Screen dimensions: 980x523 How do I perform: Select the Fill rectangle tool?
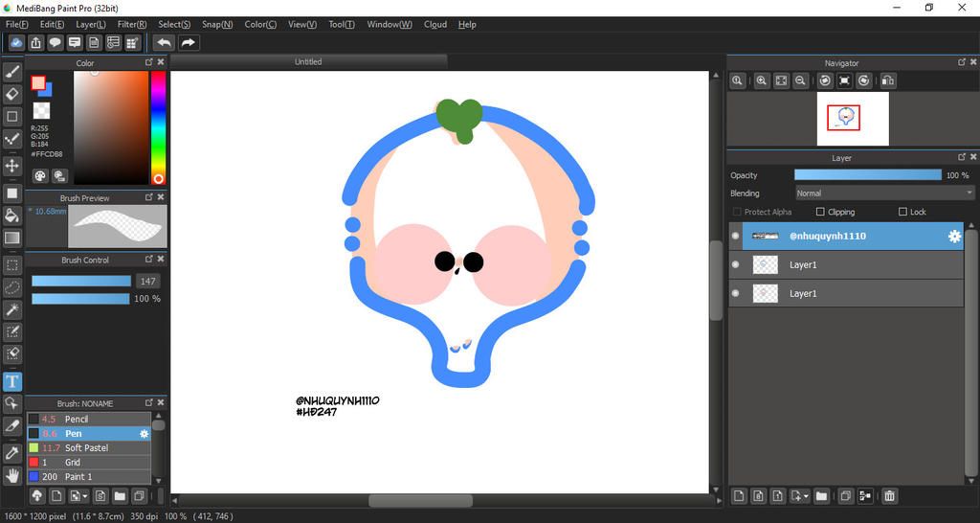click(x=11, y=193)
